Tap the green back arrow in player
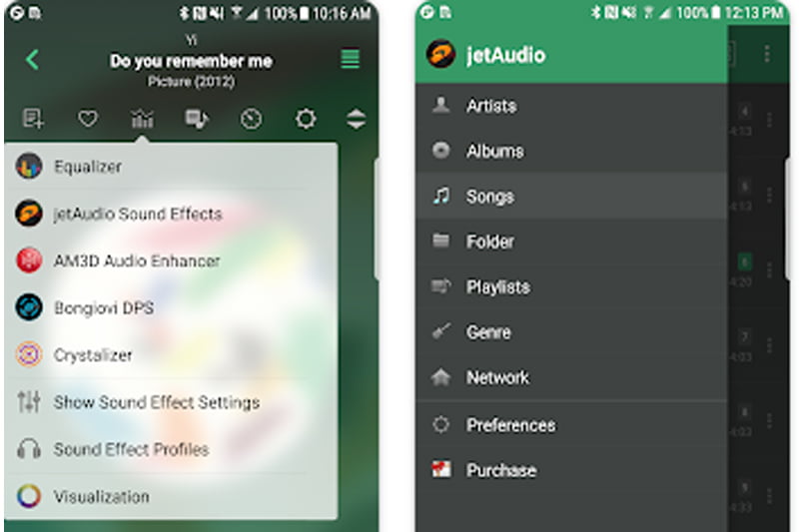This screenshot has width=799, height=532. [32, 60]
